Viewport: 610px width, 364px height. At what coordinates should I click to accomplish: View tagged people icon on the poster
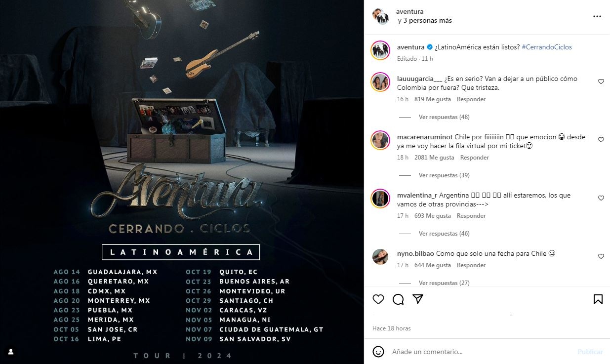11,352
